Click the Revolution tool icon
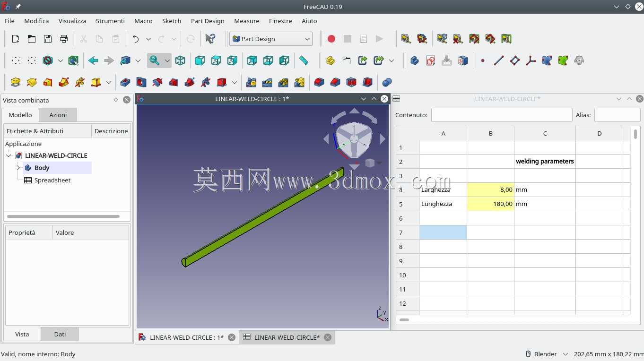 tap(32, 82)
